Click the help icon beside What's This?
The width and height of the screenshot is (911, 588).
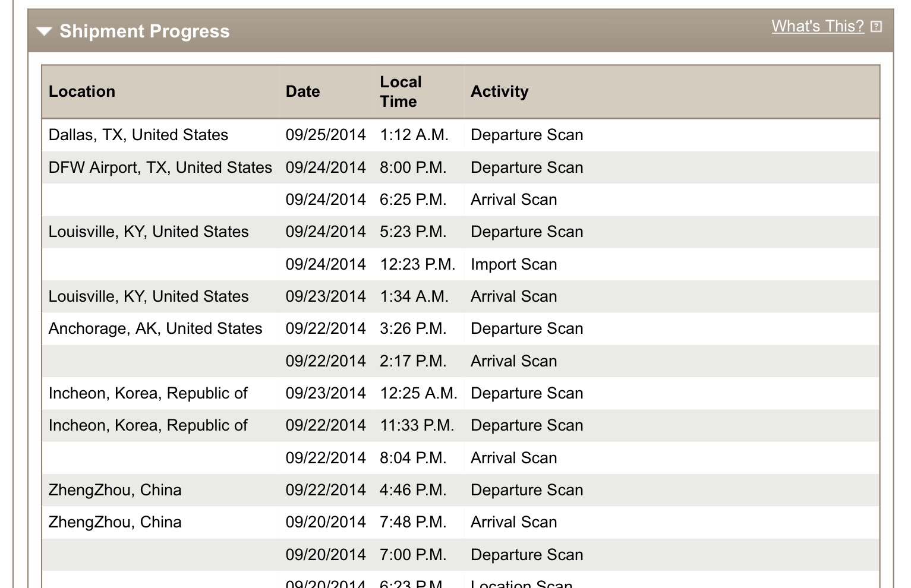(877, 27)
